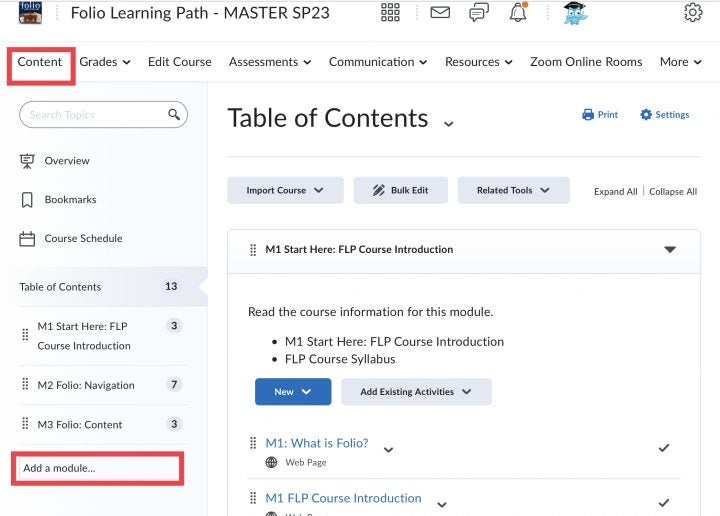Open Edit Course in the navbar
Viewport: 720px width, 516px height.
[180, 62]
